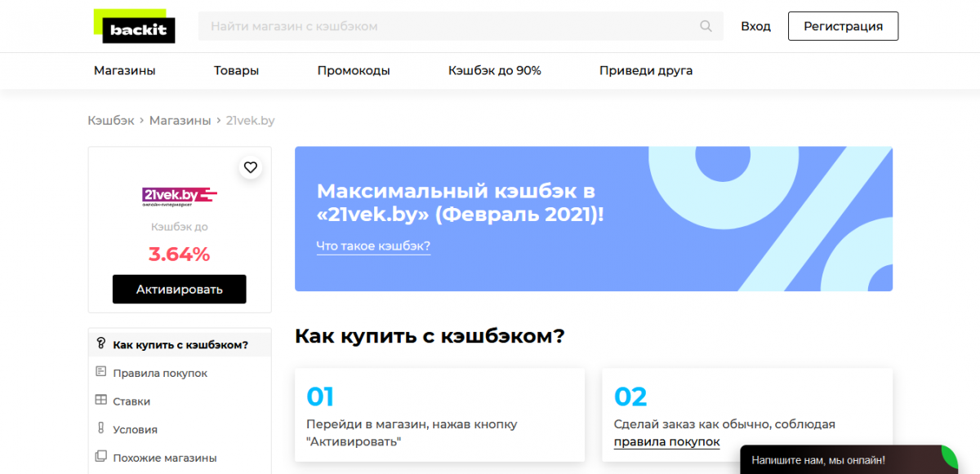Click the Регистрация button
Image resolution: width=980 pixels, height=474 pixels.
(x=843, y=26)
